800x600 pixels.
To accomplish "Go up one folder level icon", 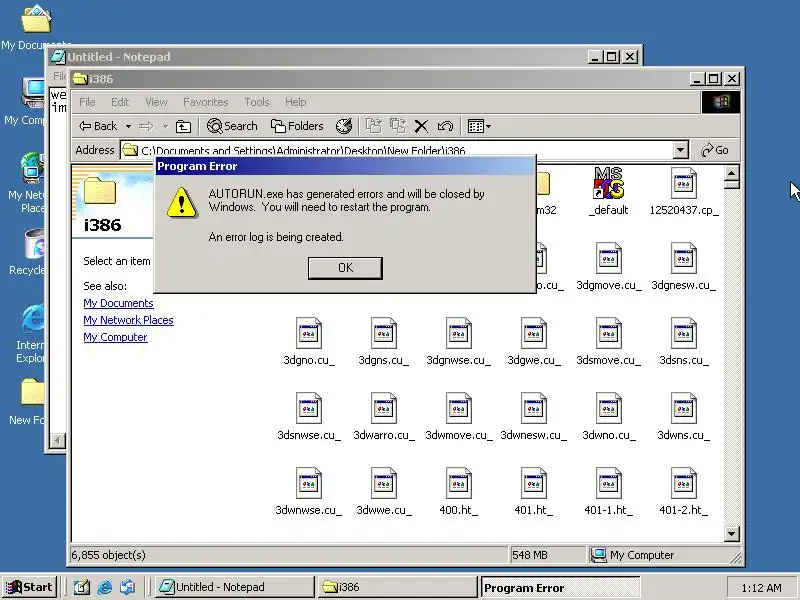I will (x=183, y=126).
